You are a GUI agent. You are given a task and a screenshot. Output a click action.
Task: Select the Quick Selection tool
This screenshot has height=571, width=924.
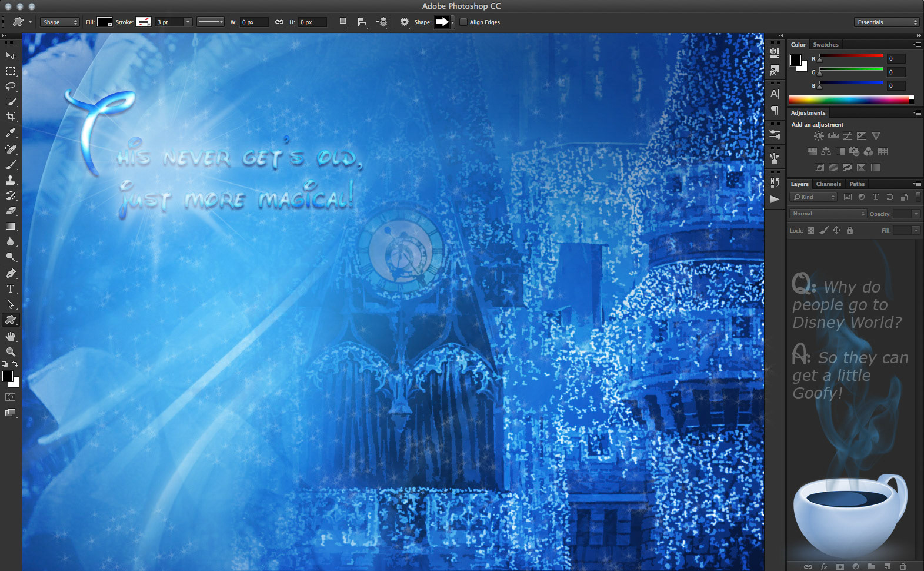tap(11, 102)
